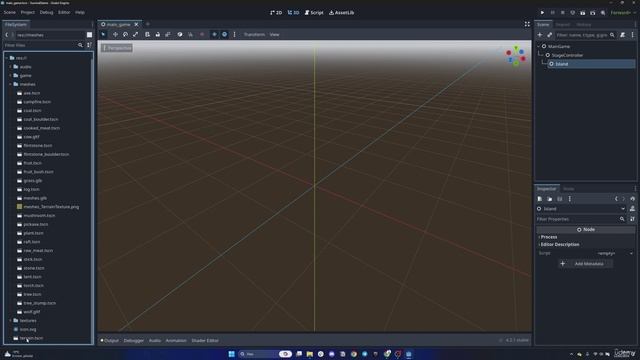Open node documentation icon beside Island

(x=632, y=209)
